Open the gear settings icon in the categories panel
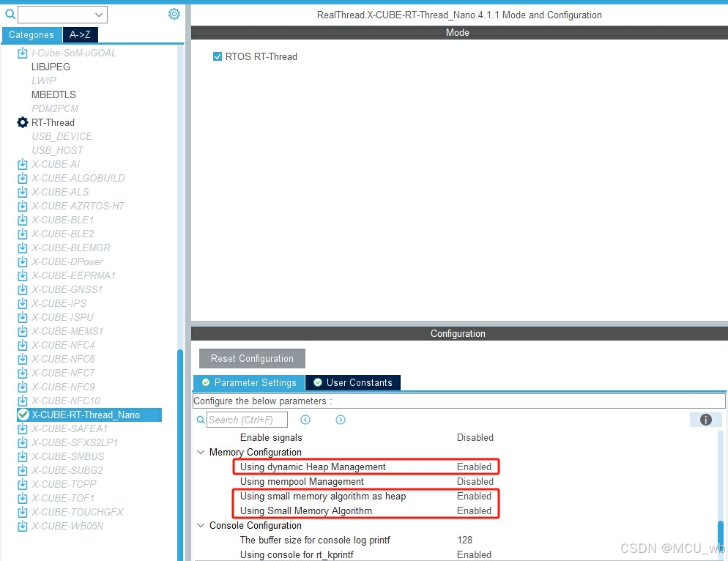728x561 pixels. click(174, 14)
